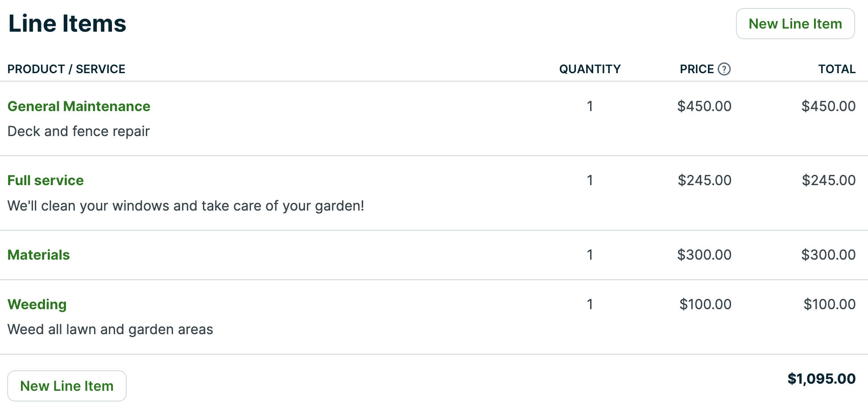Open the Full service line item
868x414 pixels.
pyautogui.click(x=45, y=180)
